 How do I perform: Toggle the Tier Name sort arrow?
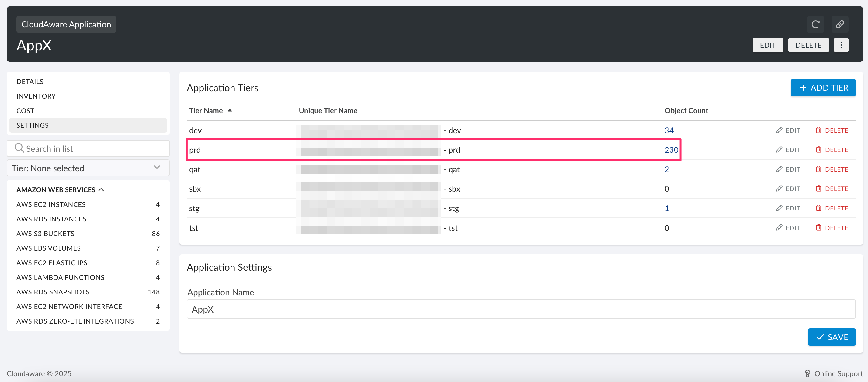click(x=231, y=110)
